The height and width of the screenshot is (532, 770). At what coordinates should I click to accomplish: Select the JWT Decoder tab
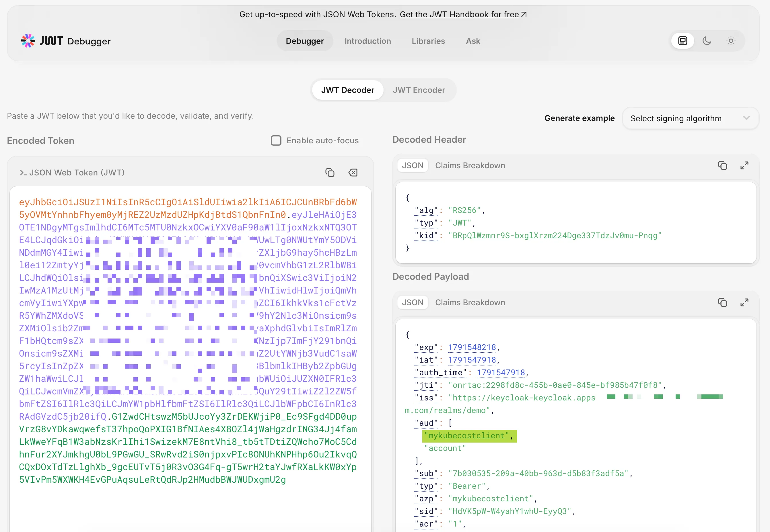pos(348,90)
